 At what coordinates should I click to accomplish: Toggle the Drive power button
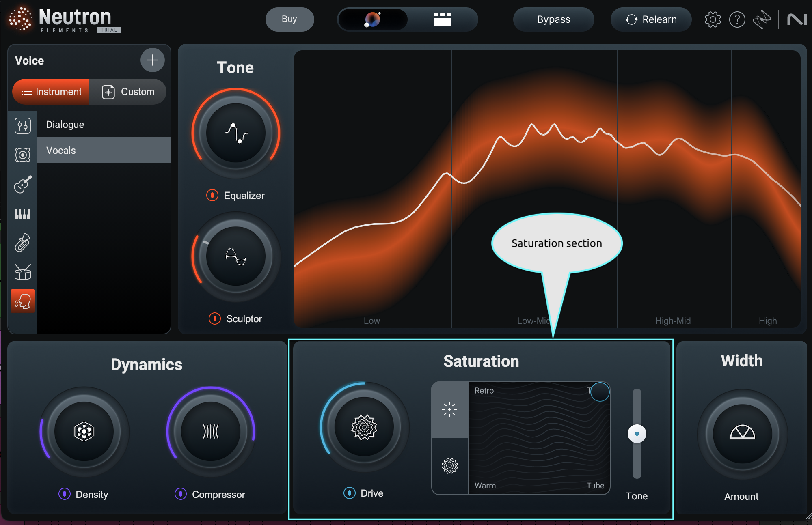(x=349, y=493)
